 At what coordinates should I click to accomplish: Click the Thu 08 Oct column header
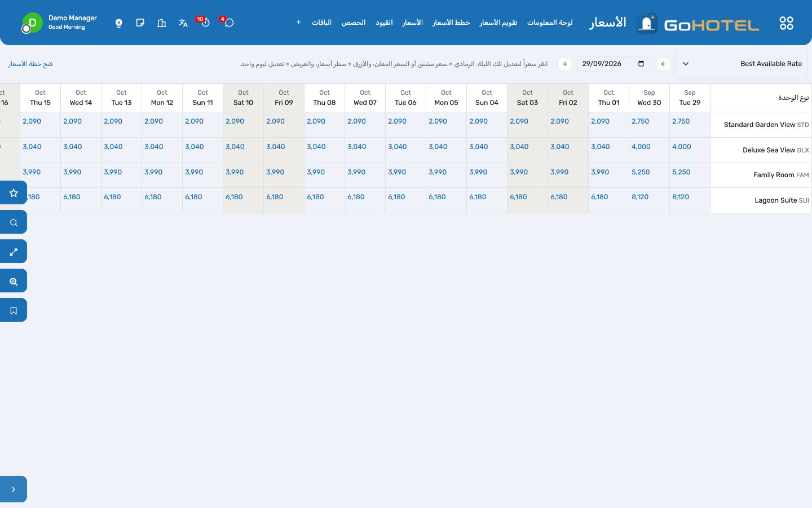click(x=324, y=98)
